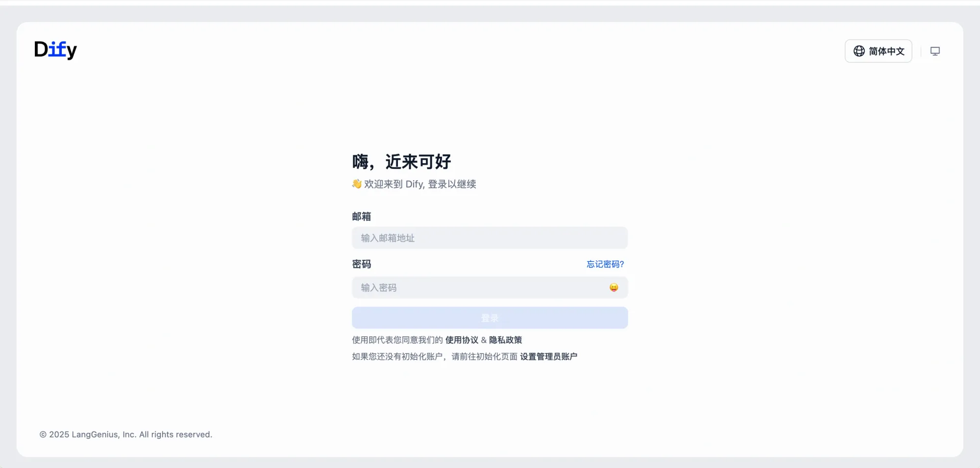Click the 邮箱 field label
Screen dimensions: 980x468
[362, 216]
